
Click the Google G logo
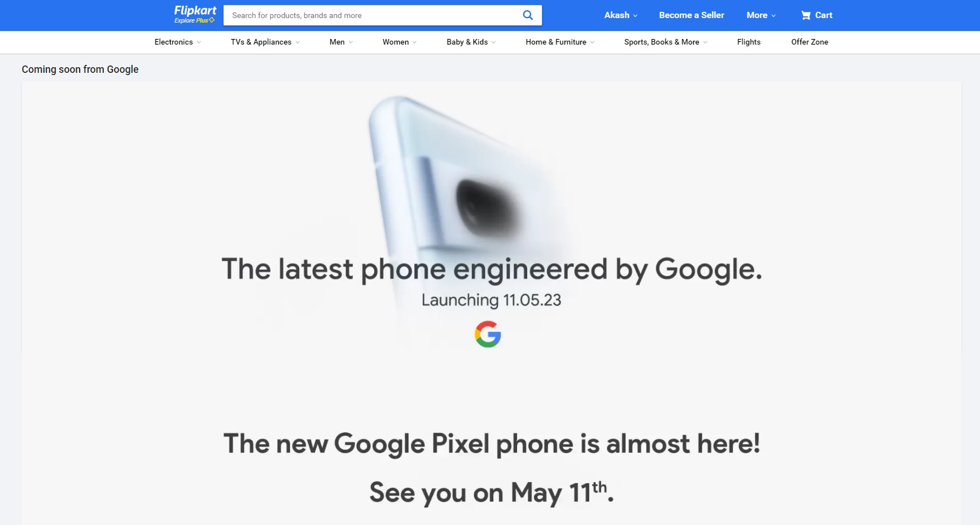488,334
